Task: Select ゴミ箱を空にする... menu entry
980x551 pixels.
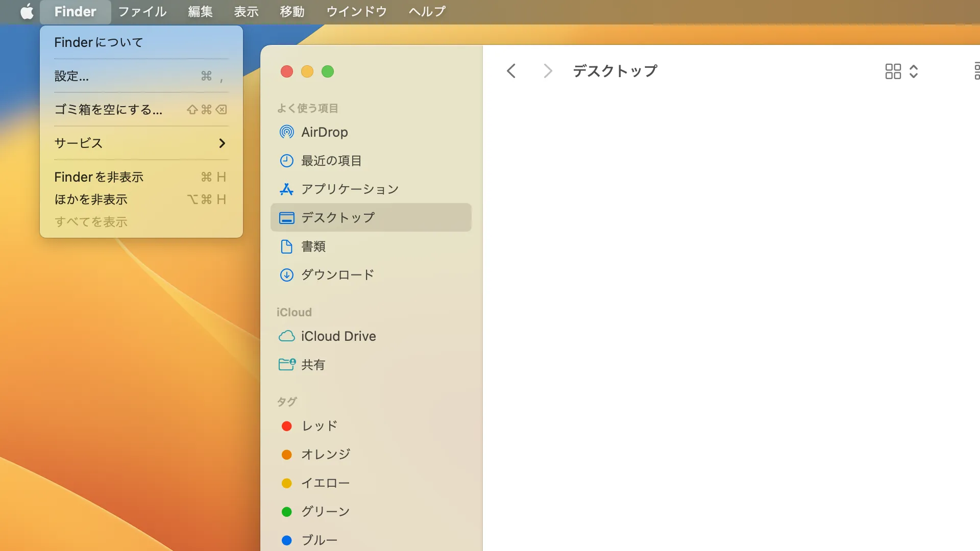Action: 108,110
